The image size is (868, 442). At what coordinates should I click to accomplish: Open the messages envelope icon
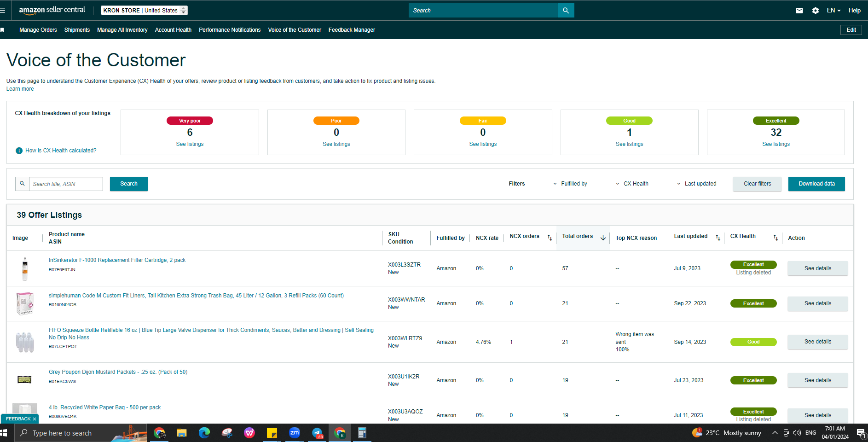pyautogui.click(x=799, y=10)
